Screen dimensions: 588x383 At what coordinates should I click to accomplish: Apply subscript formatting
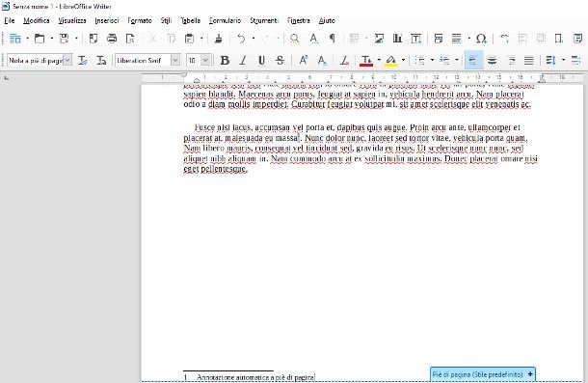322,60
